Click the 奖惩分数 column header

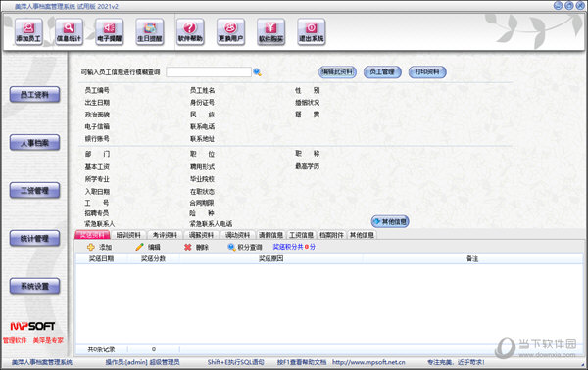[x=154, y=258]
